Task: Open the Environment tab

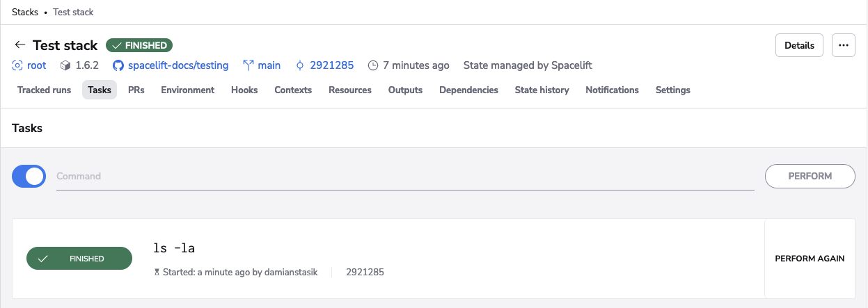Action: 187,90
